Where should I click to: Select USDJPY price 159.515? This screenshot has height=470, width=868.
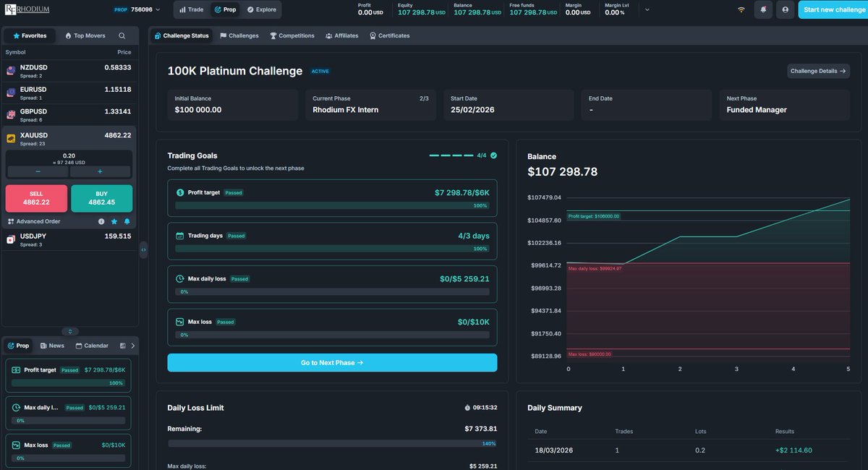tap(118, 236)
